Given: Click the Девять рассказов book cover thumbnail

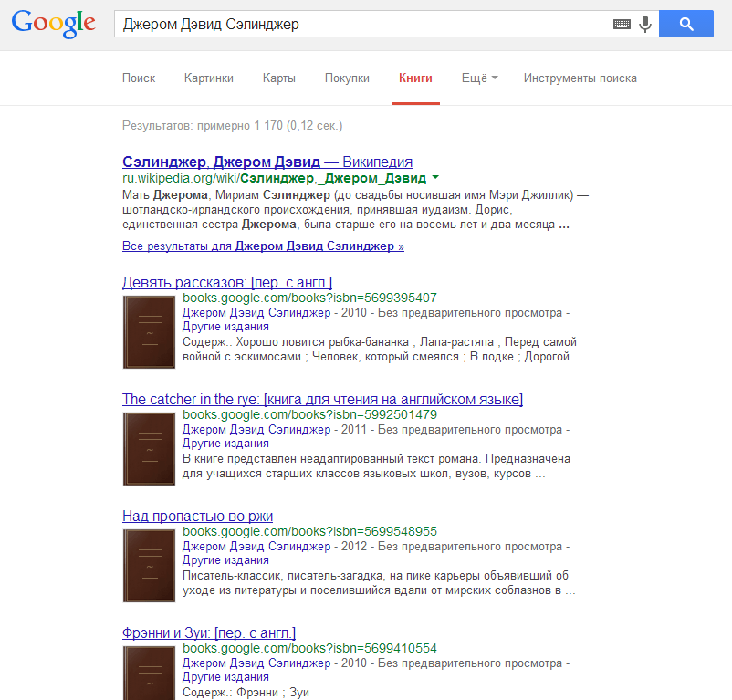Looking at the screenshot, I should click(x=149, y=332).
